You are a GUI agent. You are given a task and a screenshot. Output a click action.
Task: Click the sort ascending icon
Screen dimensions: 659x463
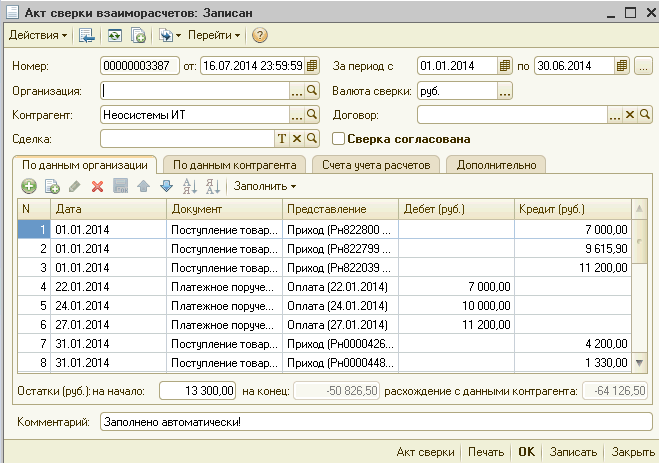click(190, 186)
